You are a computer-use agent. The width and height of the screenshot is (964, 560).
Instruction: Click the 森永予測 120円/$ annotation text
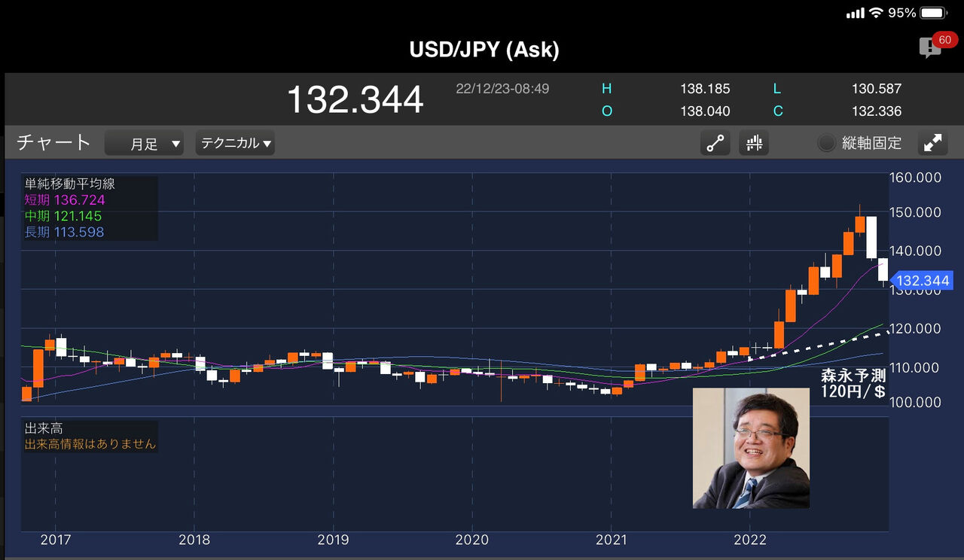coord(853,384)
